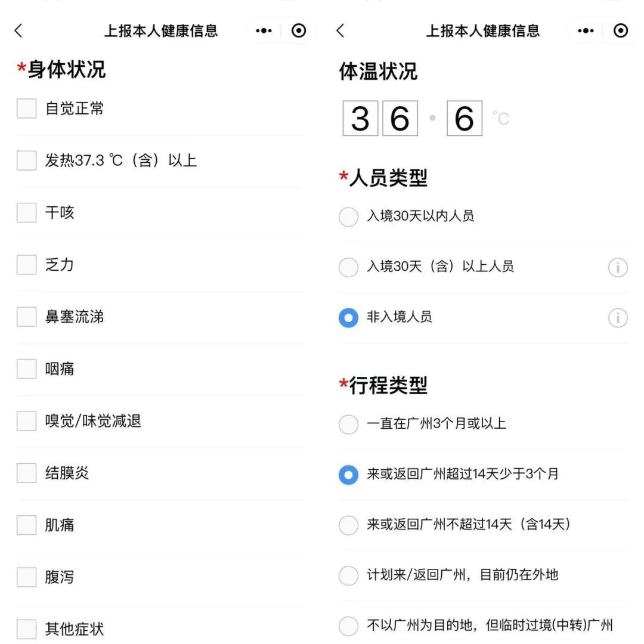This screenshot has height=644, width=644.
Task: Select 一直在广州3个月或以上 option
Action: click(x=348, y=424)
